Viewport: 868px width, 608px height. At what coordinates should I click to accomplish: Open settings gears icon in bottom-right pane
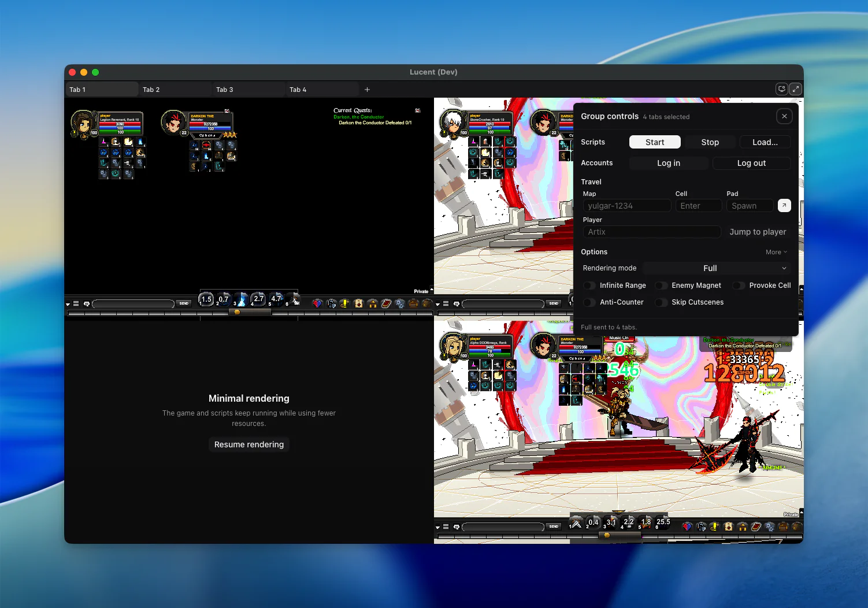coord(769,527)
